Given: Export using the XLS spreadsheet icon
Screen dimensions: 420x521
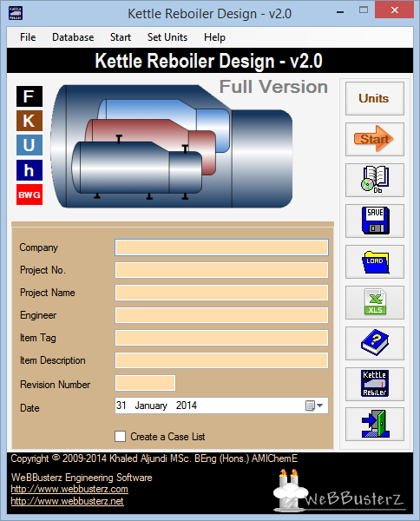Looking at the screenshot, I should click(375, 302).
